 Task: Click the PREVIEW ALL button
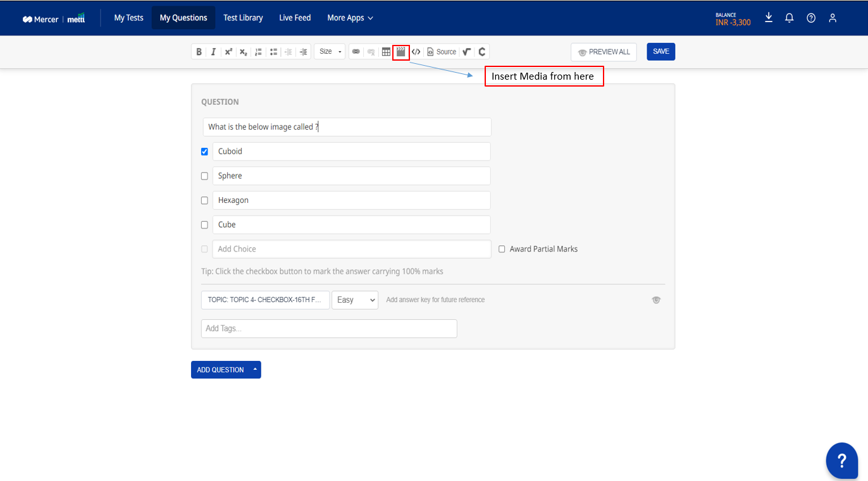click(604, 52)
